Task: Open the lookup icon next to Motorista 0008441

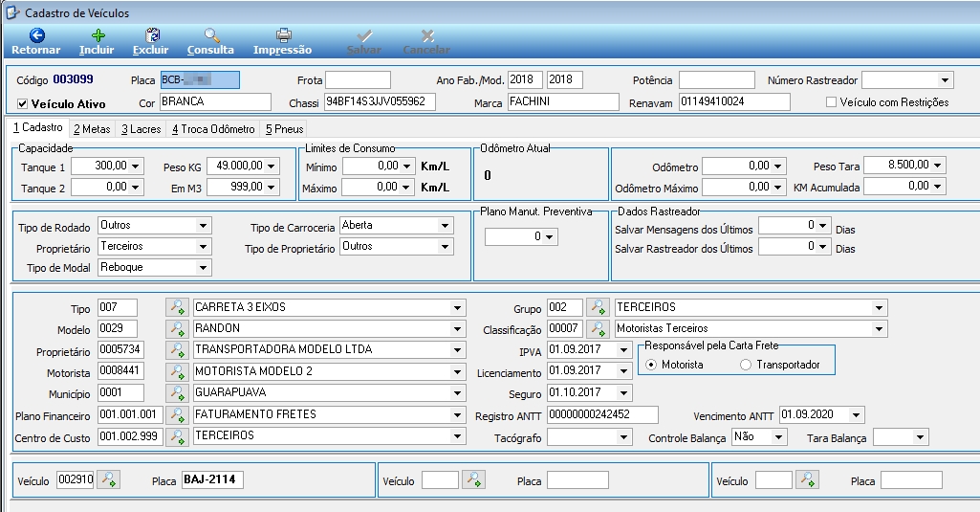Action: [178, 371]
